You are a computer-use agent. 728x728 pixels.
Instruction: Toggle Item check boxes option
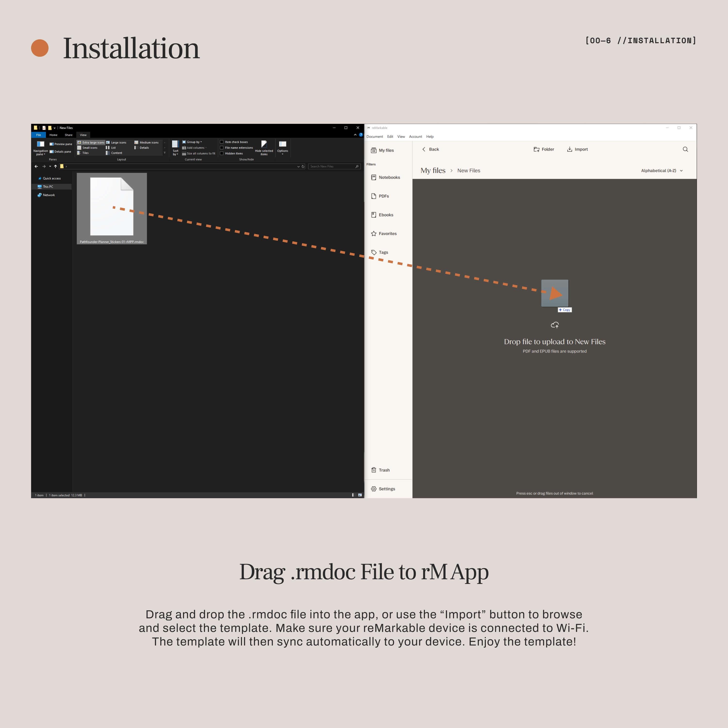point(234,142)
